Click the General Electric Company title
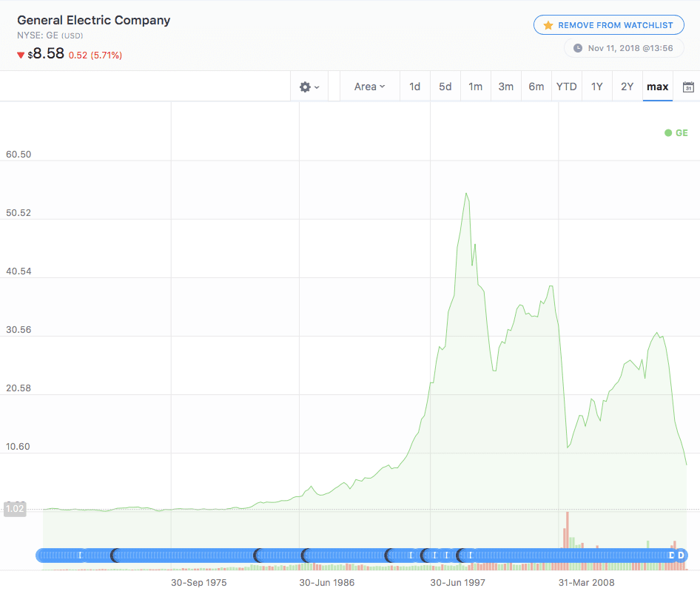 [x=94, y=20]
